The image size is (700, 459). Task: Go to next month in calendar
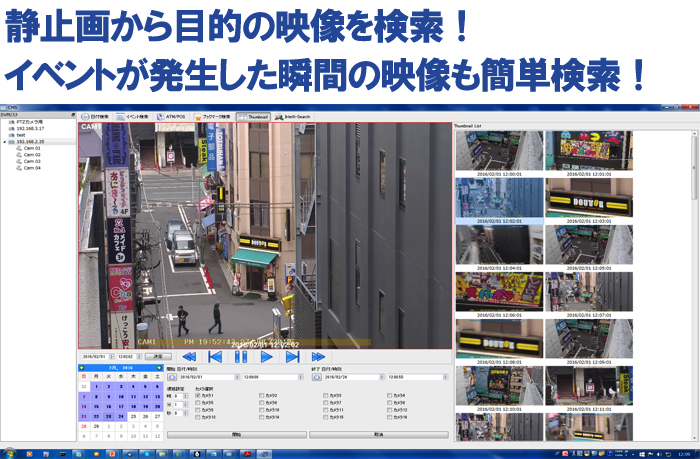(x=159, y=368)
